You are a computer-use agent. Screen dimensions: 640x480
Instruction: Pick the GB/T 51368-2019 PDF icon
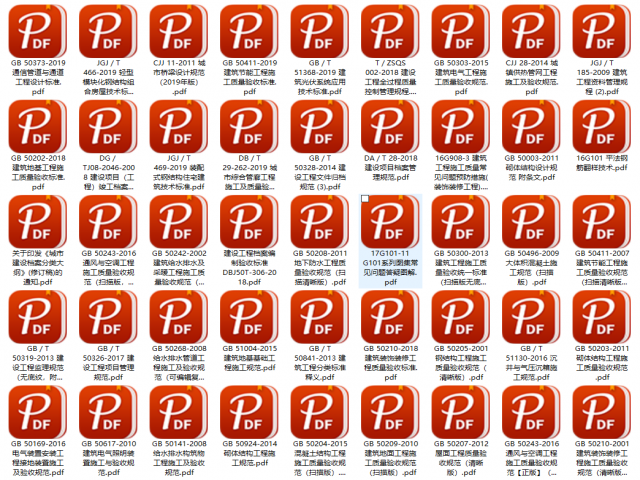(x=320, y=31)
